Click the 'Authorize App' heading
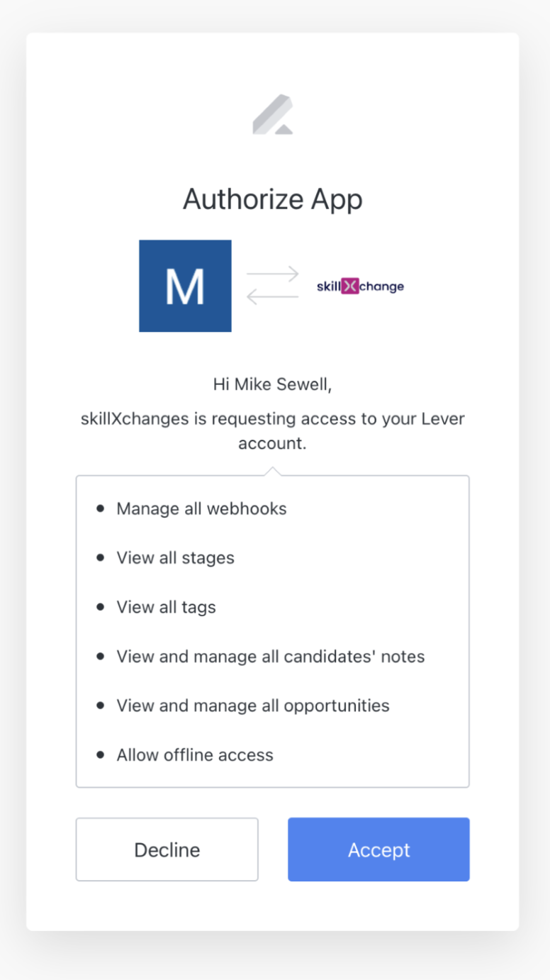 273,199
